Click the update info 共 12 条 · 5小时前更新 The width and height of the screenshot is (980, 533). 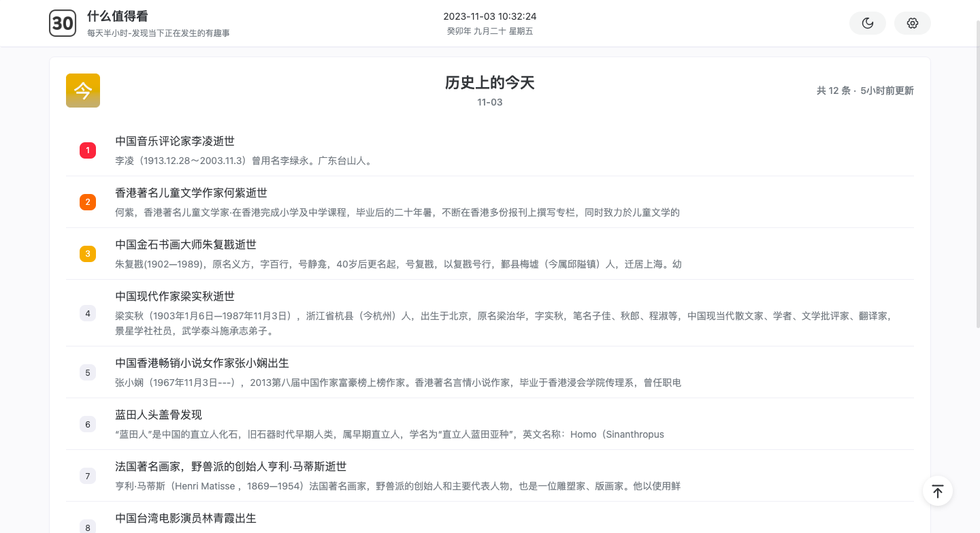(865, 90)
